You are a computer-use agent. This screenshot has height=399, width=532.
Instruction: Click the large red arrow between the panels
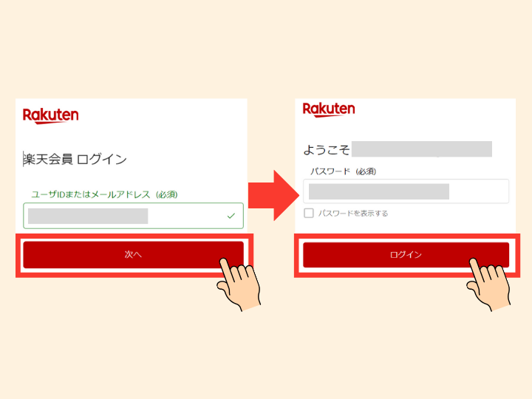pyautogui.click(x=274, y=195)
